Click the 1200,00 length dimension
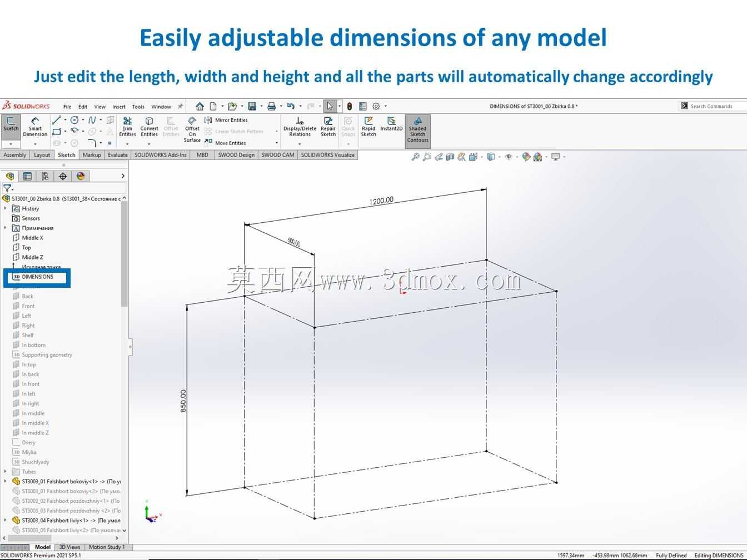The image size is (747, 560). [x=381, y=201]
